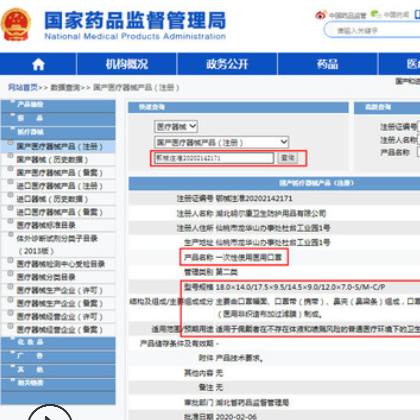Select sidebar item 国产医疗器械产品（备案）
The height and width of the screenshot is (420, 420).
click(x=59, y=173)
